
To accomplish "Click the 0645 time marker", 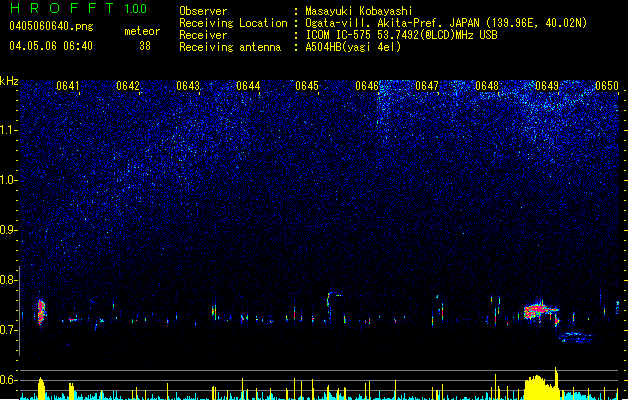I will coord(307,86).
